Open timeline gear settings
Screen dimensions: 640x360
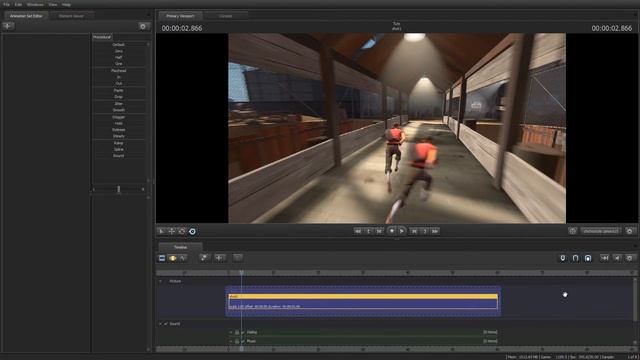click(629, 258)
